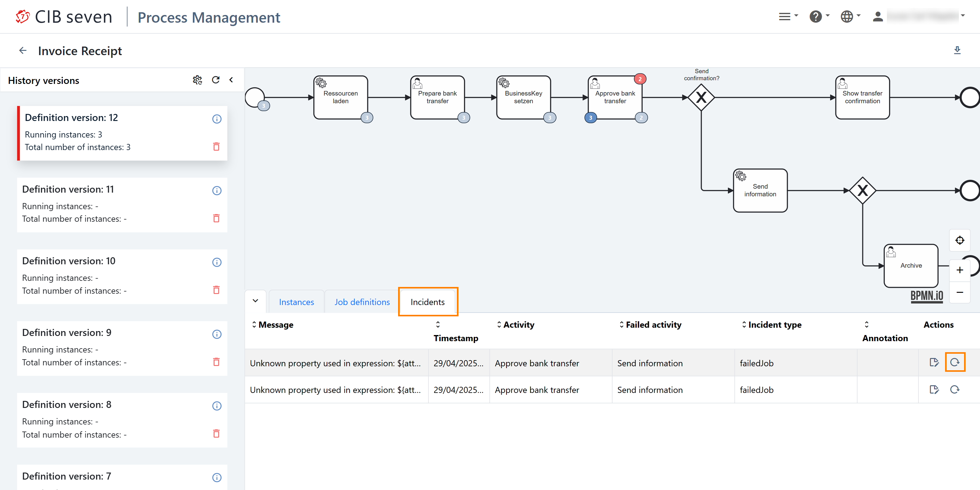980x490 pixels.
Task: Zoom in on the BPMN diagram
Action: click(x=960, y=270)
